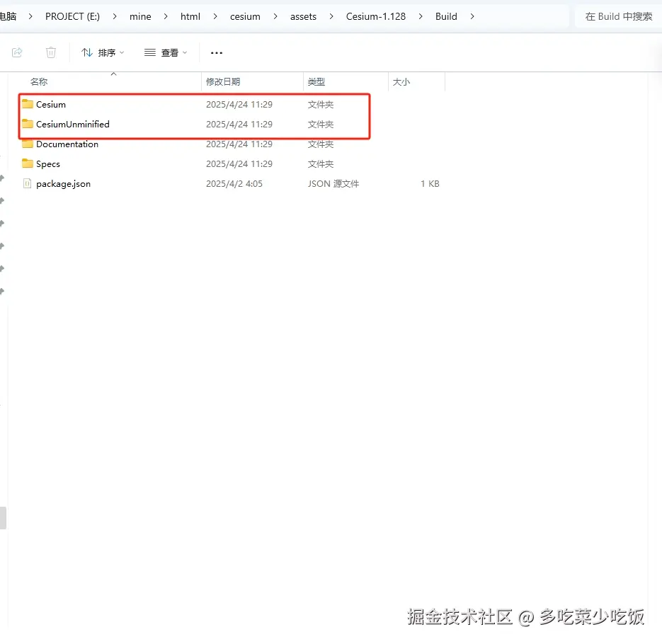
Task: Expand chevron after PROJECT (E:) breadcrumb
Action: [x=115, y=16]
